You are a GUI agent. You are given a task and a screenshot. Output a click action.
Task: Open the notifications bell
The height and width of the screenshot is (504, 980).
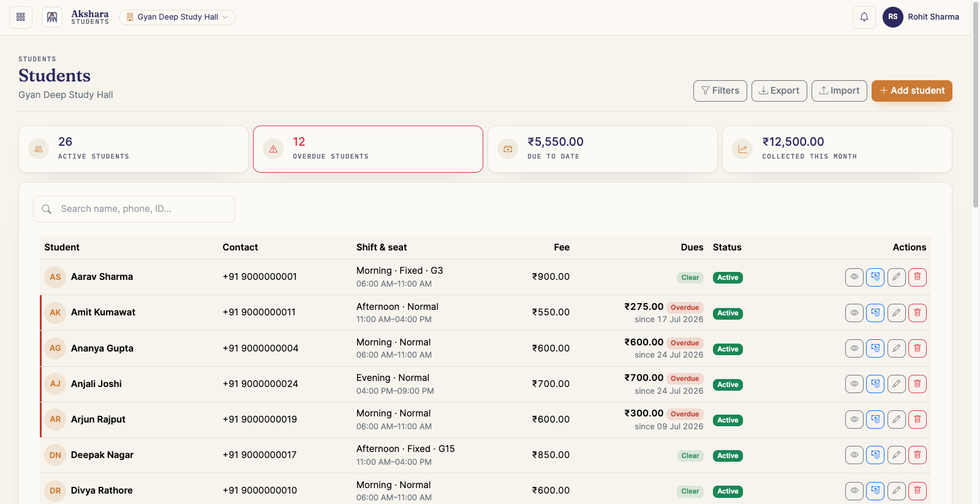coord(864,17)
